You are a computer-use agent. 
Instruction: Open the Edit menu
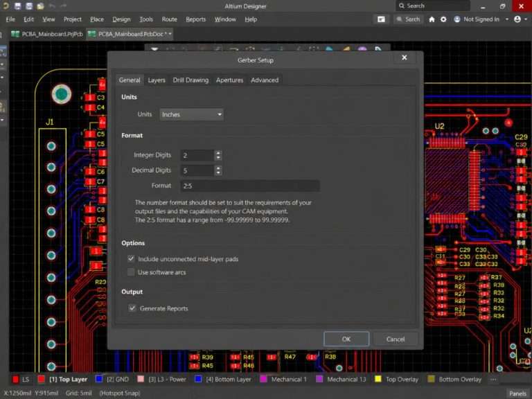28,19
